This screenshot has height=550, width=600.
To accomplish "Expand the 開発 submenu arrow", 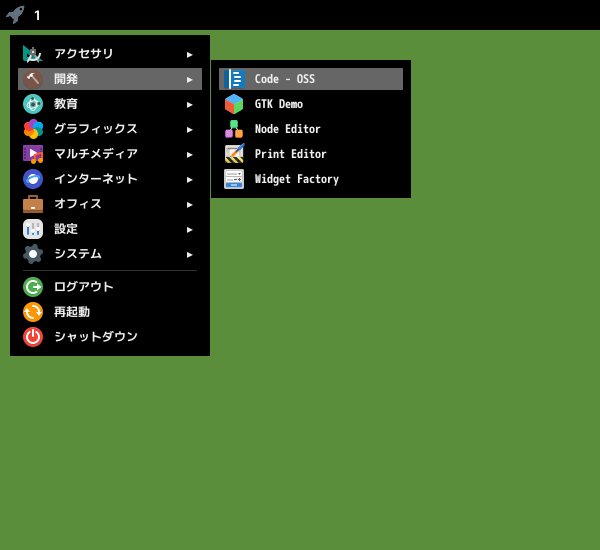I will pos(189,80).
